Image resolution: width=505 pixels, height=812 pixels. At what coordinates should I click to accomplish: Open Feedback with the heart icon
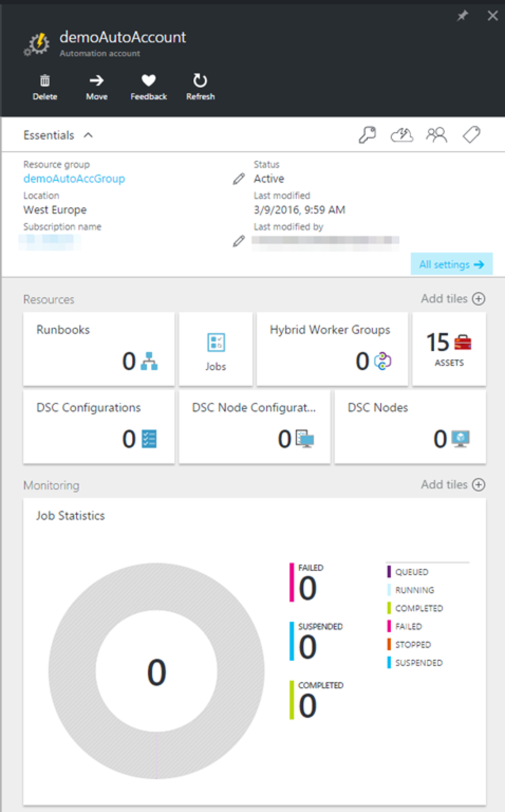coord(149,80)
